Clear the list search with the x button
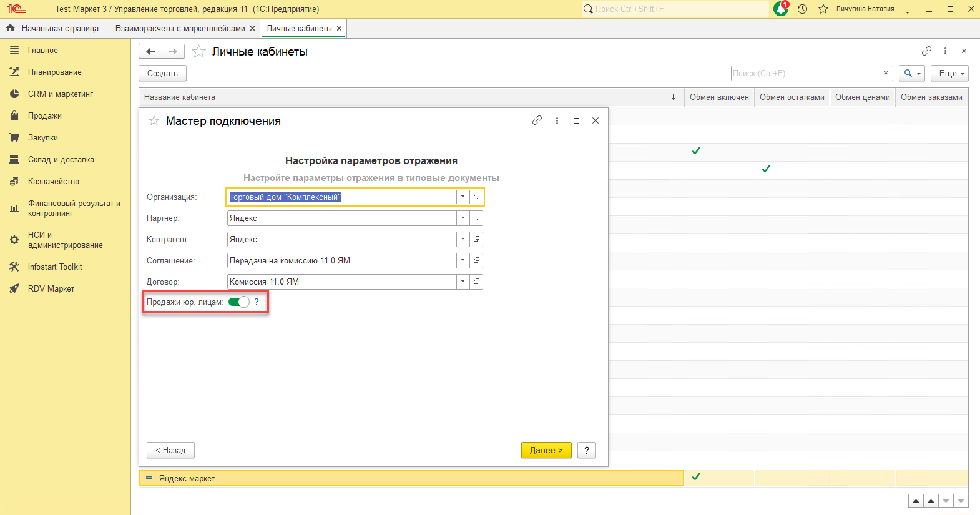The image size is (980, 515). [886, 73]
